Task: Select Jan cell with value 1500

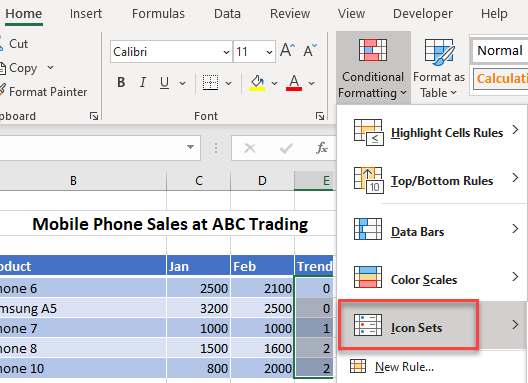Action: click(x=199, y=348)
